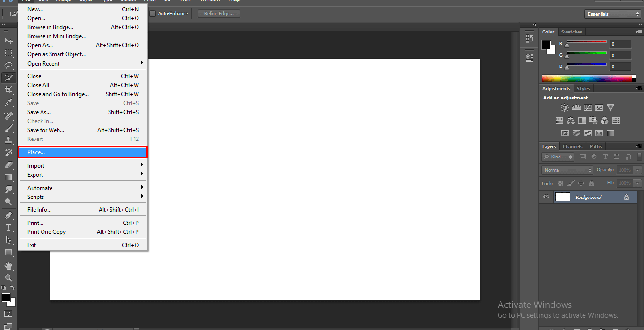Add a Color Balance adjustment (scales icon)

571,121
